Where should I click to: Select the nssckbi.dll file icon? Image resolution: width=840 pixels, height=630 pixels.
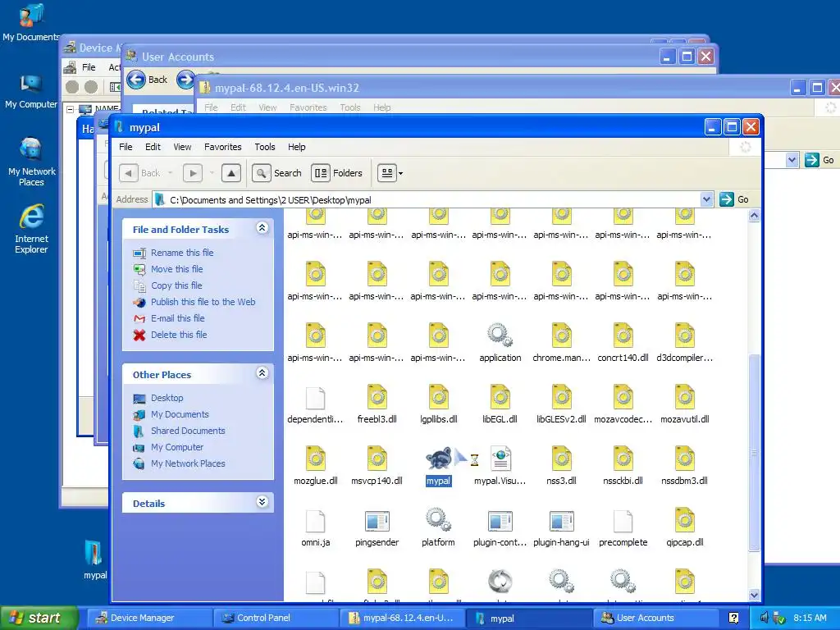click(623, 459)
